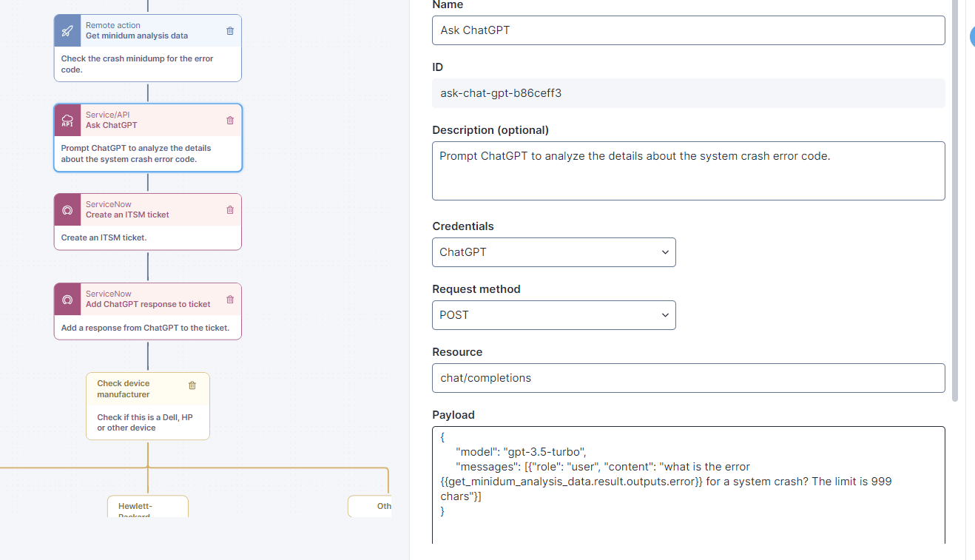
Task: Delete the Create an ITSM ticket step
Action: point(230,209)
